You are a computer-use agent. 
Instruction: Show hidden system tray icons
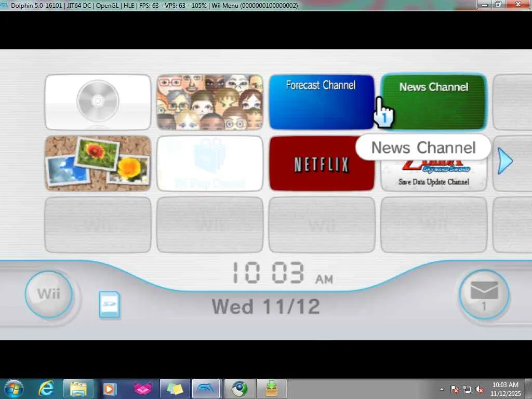click(x=442, y=389)
